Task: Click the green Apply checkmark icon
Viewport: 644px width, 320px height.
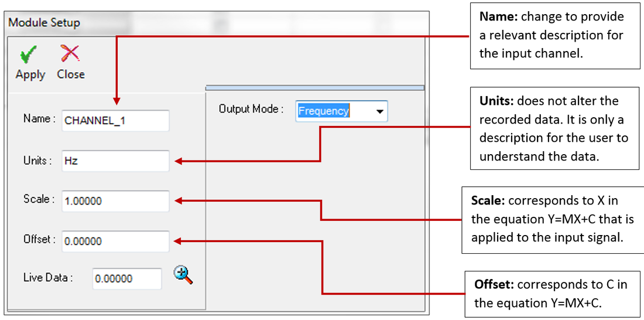Action: (x=29, y=56)
